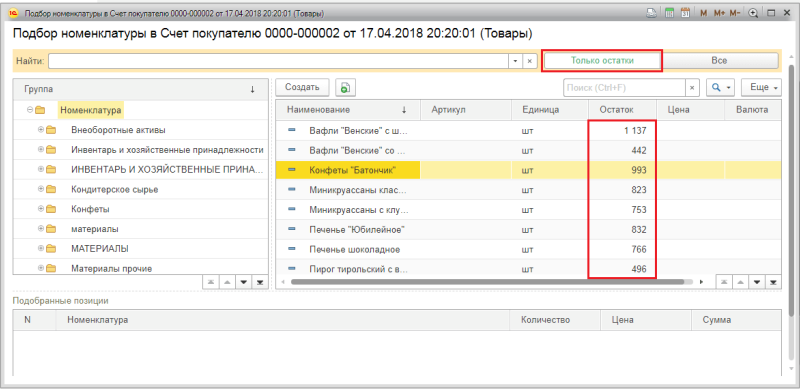Click the print icon in title bar
This screenshot has height=389, width=800.
coord(652,13)
